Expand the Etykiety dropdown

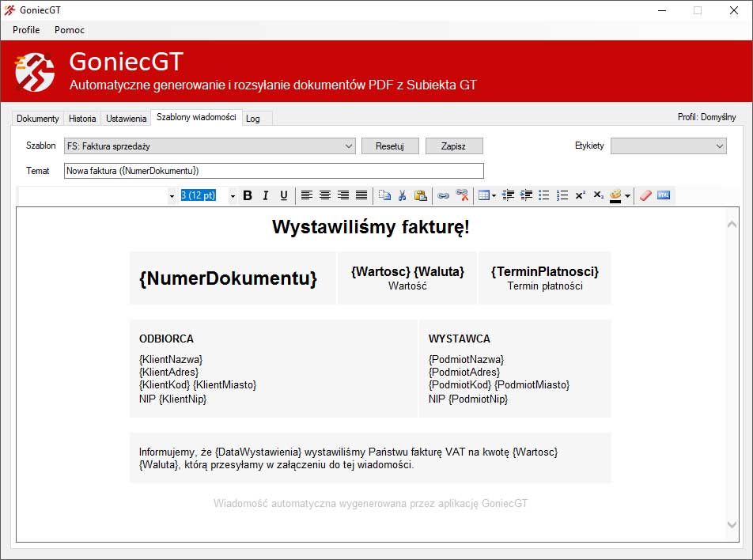(719, 146)
